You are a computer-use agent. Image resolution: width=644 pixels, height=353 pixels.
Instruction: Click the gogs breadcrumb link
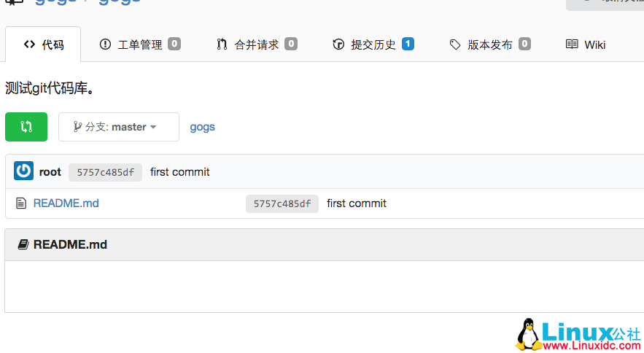point(202,127)
